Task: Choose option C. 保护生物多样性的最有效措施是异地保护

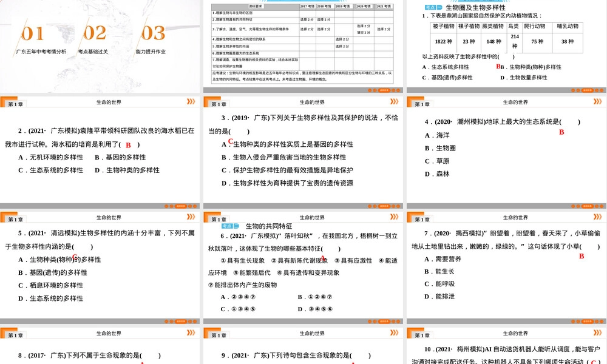Action: (x=287, y=170)
